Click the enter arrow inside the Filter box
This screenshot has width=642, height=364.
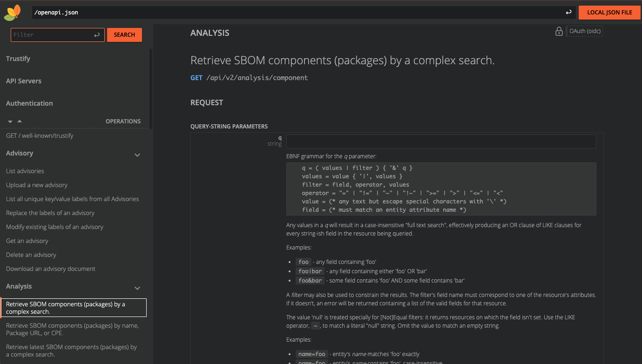pos(97,35)
